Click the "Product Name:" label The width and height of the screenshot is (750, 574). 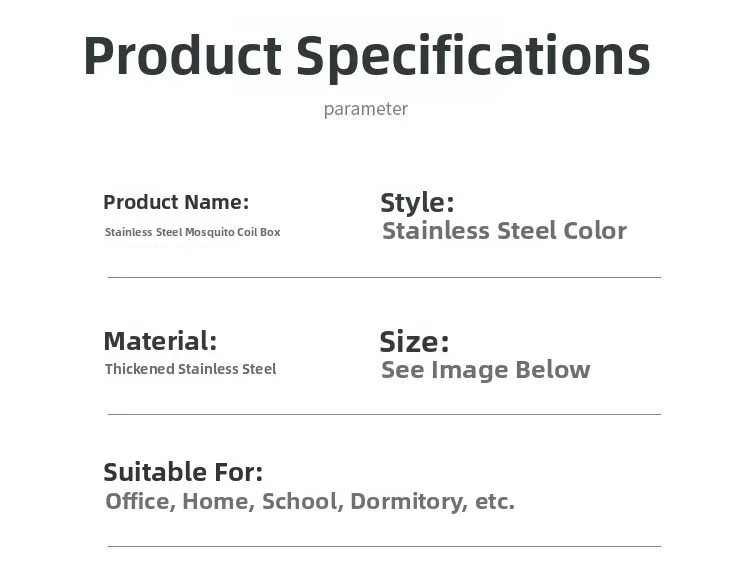point(176,202)
